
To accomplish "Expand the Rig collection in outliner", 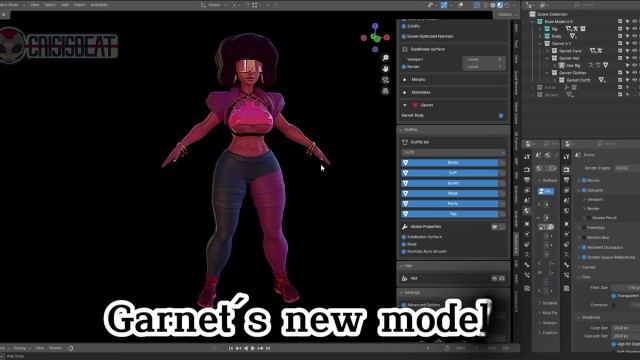I will 540,29.
